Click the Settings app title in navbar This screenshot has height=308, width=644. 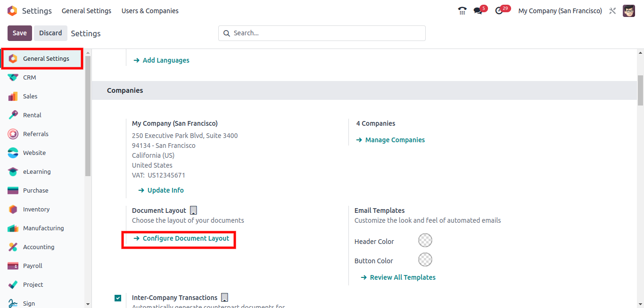click(x=37, y=11)
